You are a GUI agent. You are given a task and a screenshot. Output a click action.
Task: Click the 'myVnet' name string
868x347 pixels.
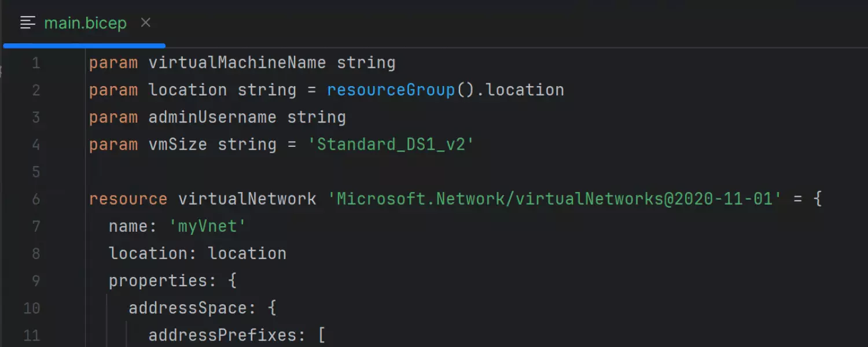pos(208,227)
